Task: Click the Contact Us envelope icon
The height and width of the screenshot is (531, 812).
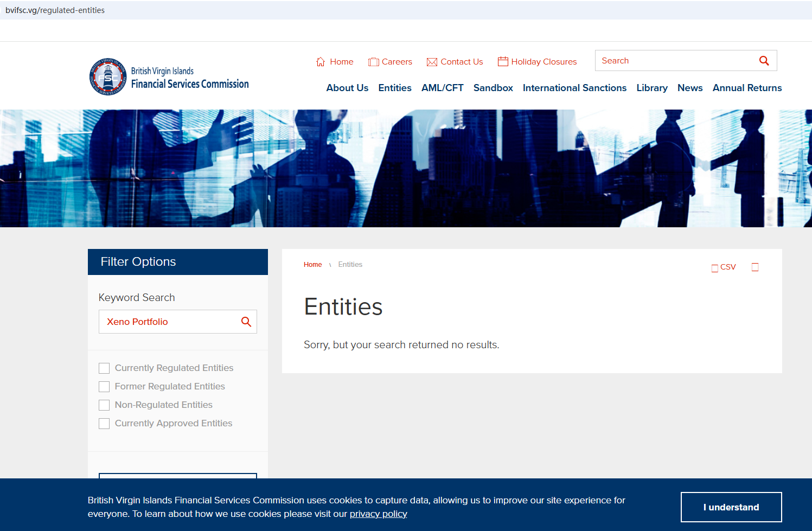Action: click(432, 62)
